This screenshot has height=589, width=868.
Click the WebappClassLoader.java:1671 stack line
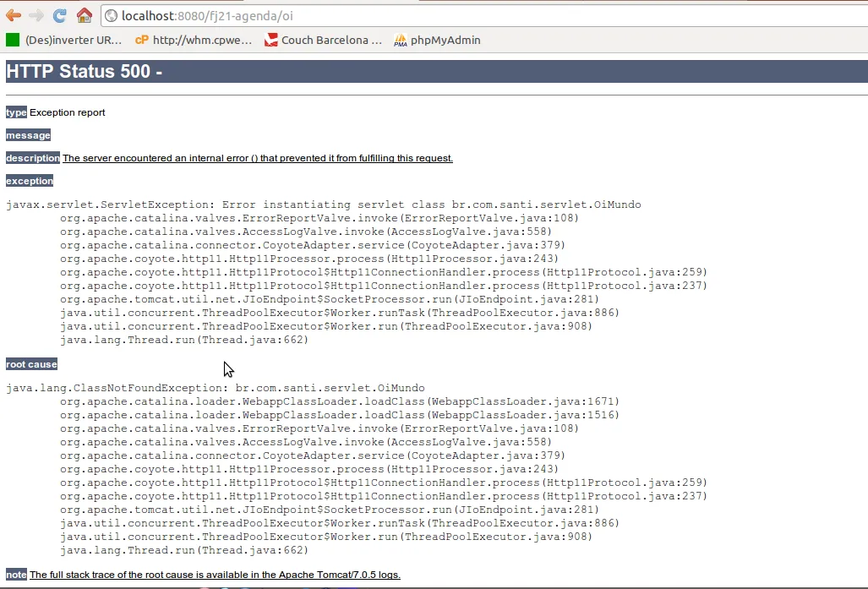pyautogui.click(x=339, y=401)
